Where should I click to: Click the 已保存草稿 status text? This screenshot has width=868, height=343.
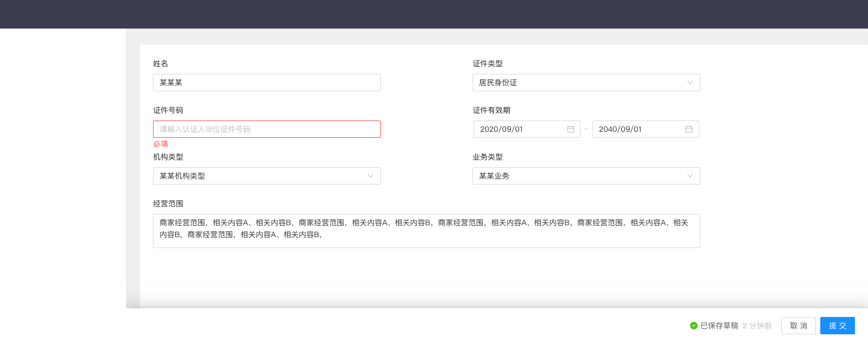click(x=719, y=326)
